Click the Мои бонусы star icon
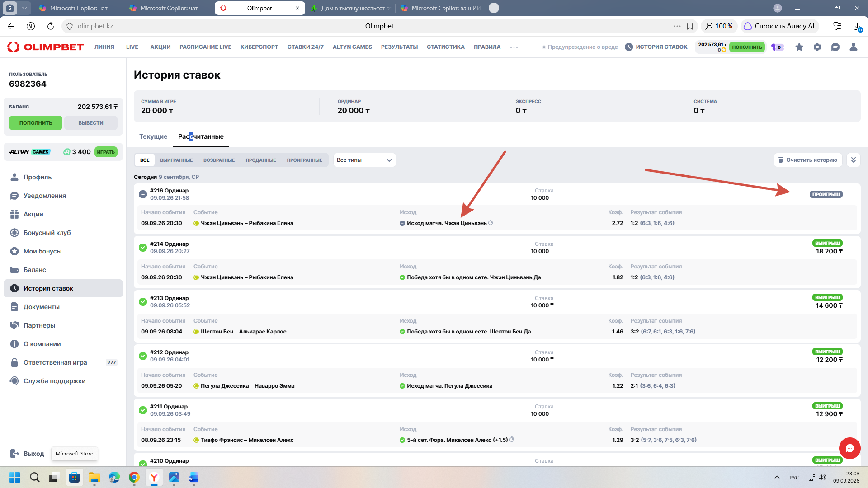Viewport: 868px width, 488px height. pos(14,251)
